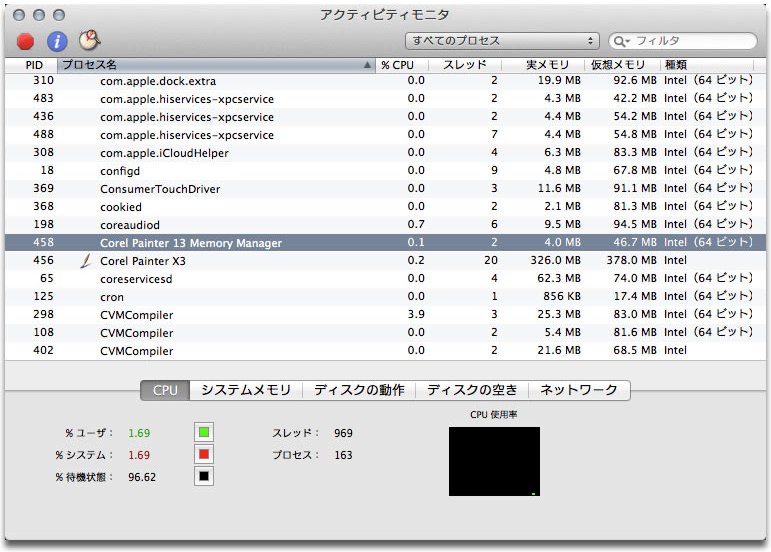The width and height of the screenshot is (771, 552).
Task: Sort by 実メモリ column header
Action: 543,65
